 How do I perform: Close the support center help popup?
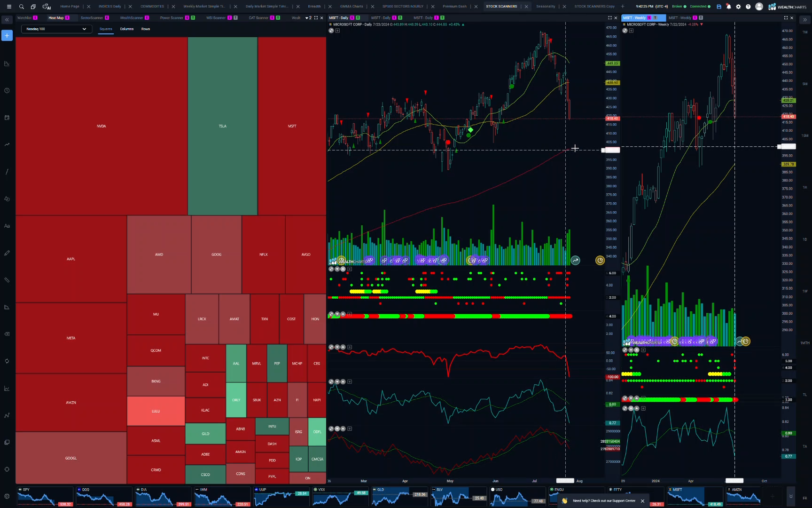click(x=642, y=501)
